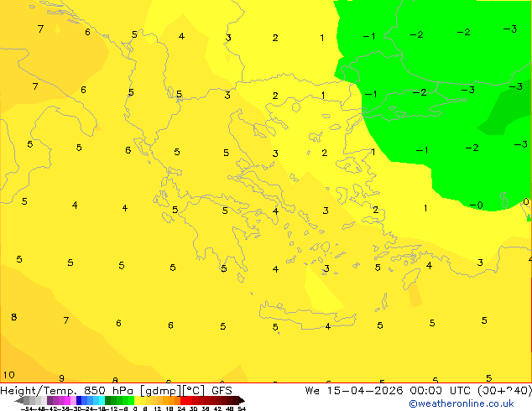Pick the bright yellow legend swatch at 0
Viewport: 532px width, 411px height.
[x=137, y=400]
